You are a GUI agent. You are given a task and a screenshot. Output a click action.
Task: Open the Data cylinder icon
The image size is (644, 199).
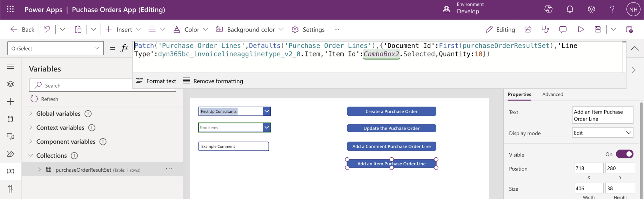click(11, 119)
